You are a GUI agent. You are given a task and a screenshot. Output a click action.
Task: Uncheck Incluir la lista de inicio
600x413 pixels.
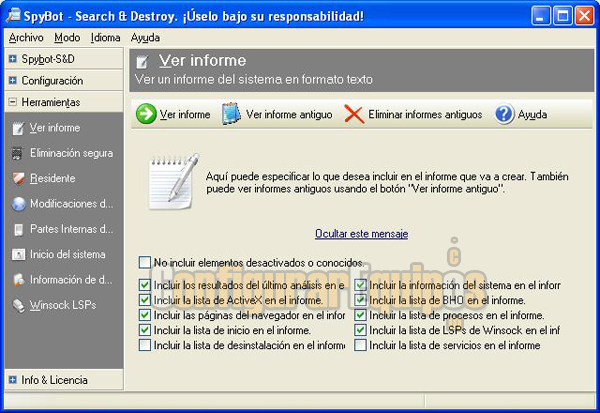tap(145, 330)
